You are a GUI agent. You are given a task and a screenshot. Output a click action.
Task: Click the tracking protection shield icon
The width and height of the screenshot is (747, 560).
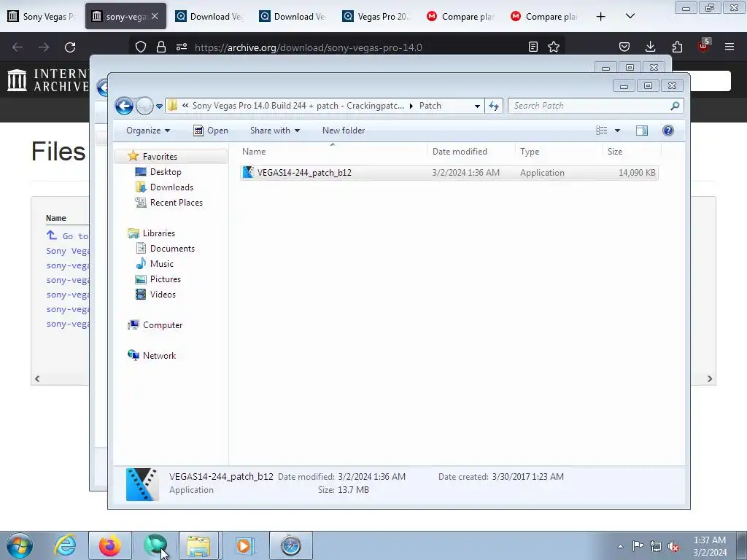141,47
